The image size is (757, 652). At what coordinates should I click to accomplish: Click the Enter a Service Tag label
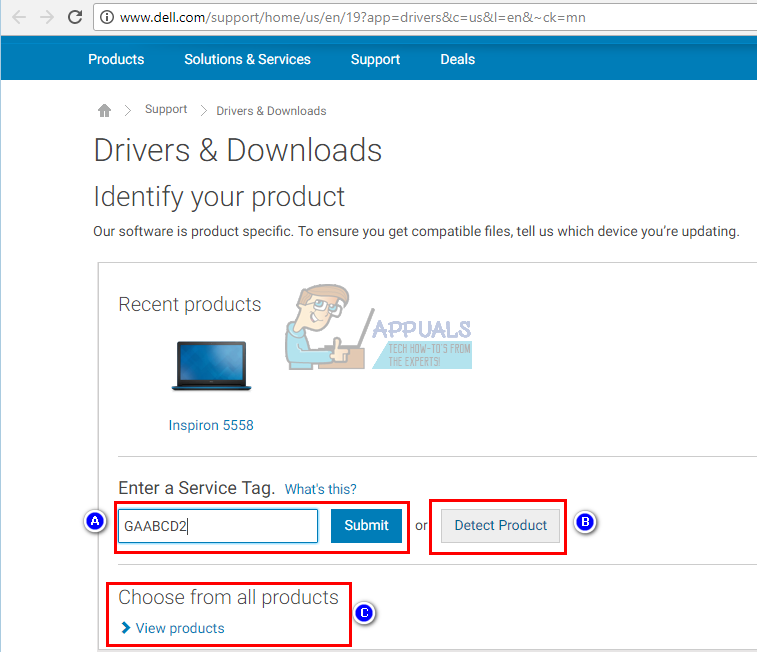pyautogui.click(x=196, y=488)
